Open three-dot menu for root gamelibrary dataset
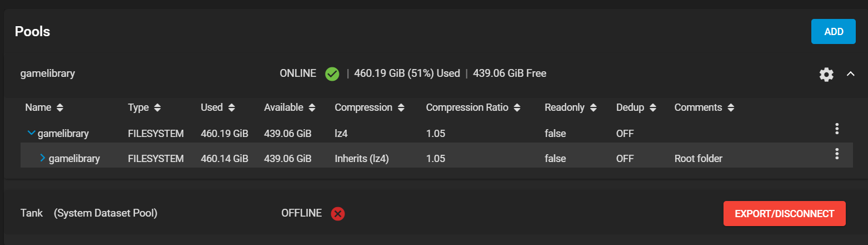The height and width of the screenshot is (245, 868). (837, 129)
